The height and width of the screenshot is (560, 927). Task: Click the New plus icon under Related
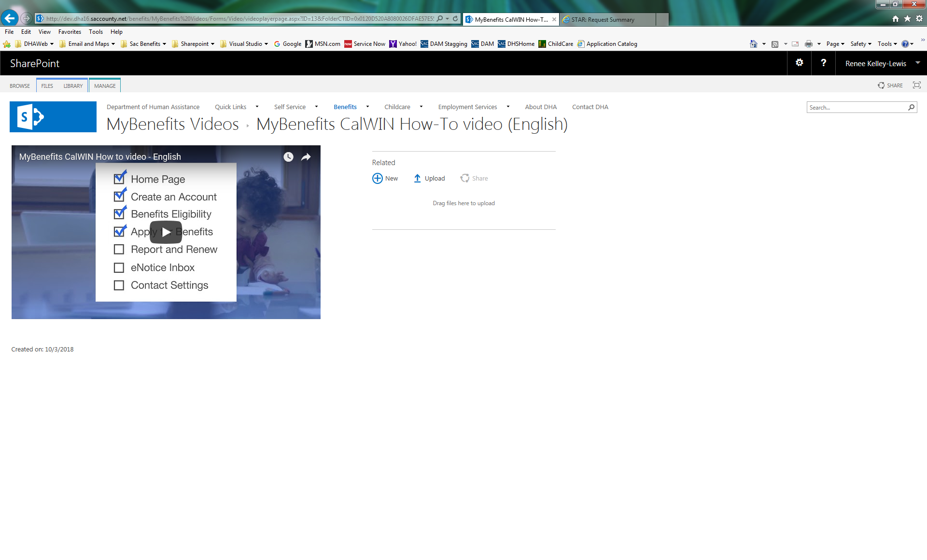click(x=378, y=178)
